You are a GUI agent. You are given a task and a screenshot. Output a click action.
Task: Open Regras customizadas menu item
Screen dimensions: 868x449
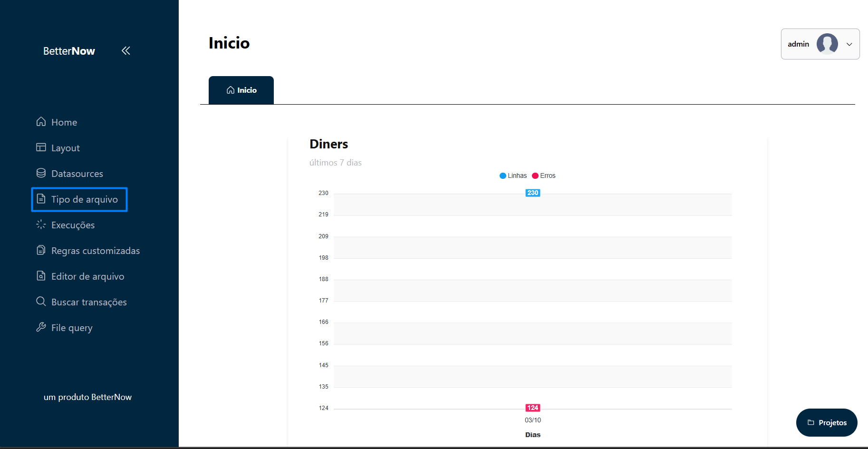(96, 251)
